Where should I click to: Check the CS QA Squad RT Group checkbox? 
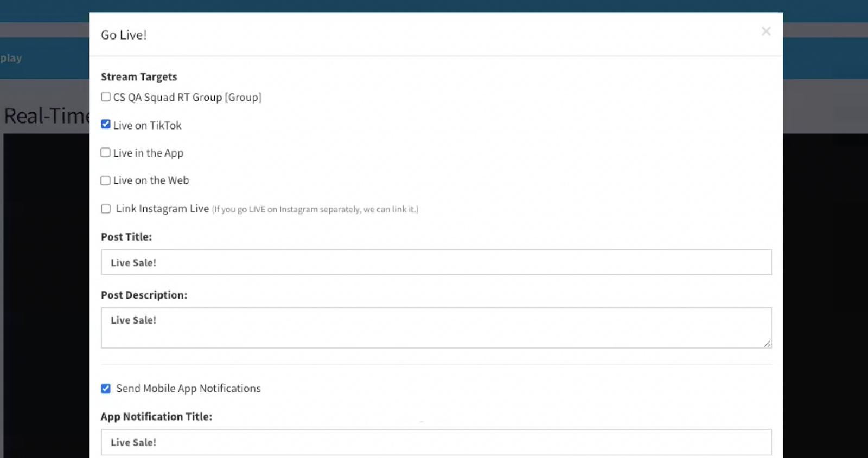click(106, 97)
